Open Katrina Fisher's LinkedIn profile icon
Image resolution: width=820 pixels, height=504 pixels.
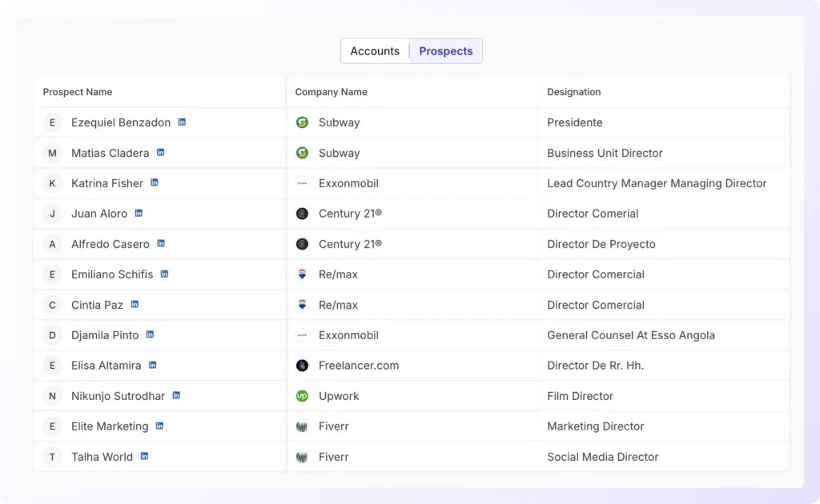click(x=155, y=182)
